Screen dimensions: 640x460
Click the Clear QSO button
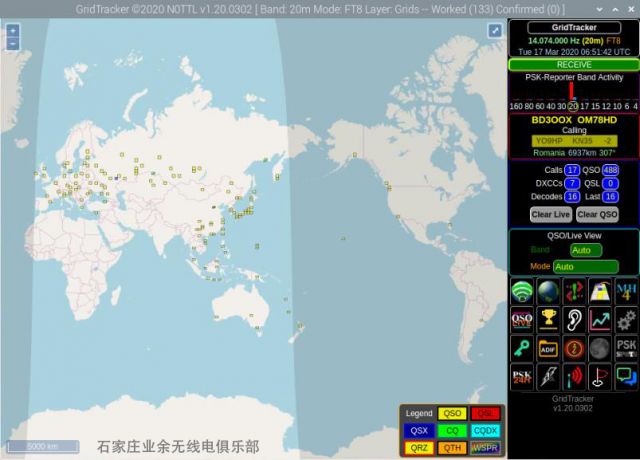(597, 214)
